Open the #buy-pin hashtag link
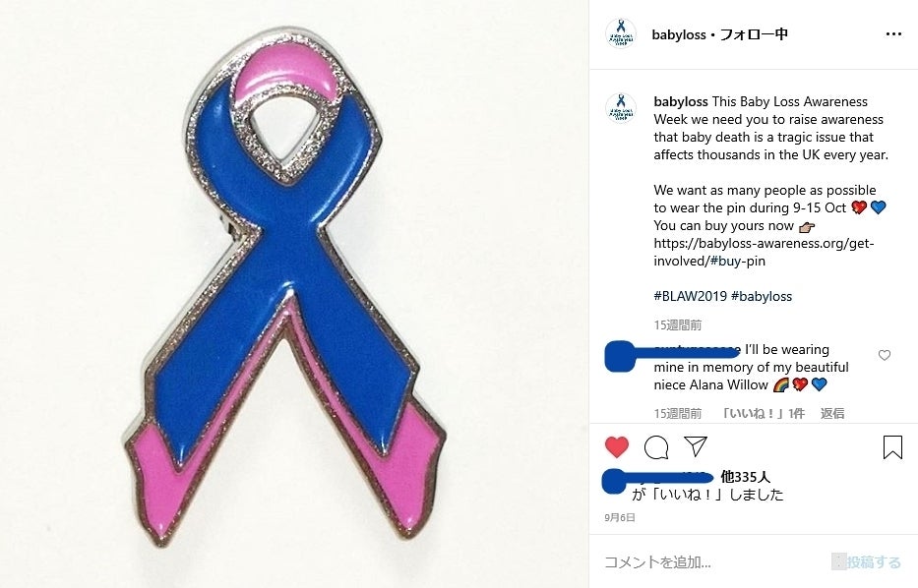The height and width of the screenshot is (588, 918). (737, 261)
